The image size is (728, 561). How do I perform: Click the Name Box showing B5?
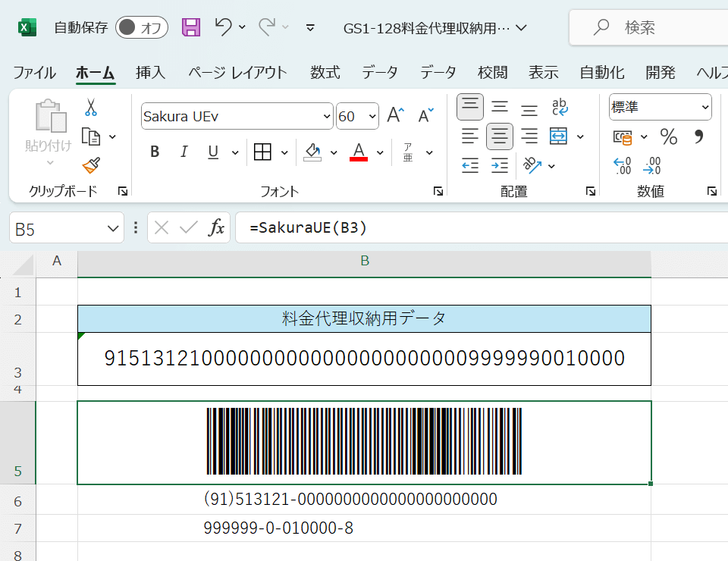tap(67, 228)
